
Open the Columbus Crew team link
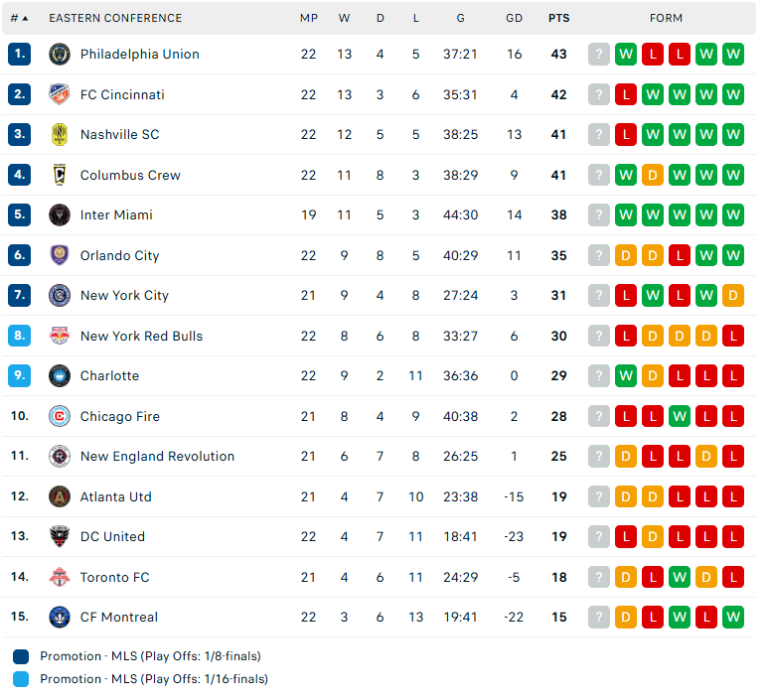(130, 175)
